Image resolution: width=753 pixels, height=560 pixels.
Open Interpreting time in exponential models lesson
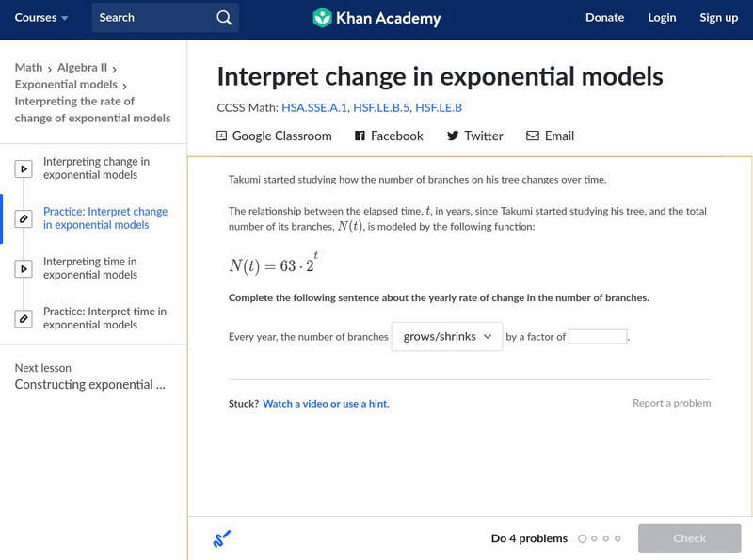tap(89, 268)
